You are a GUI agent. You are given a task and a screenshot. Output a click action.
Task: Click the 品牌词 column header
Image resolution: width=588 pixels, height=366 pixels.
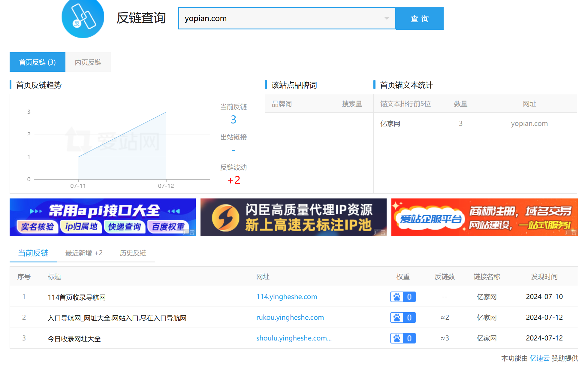[282, 104]
